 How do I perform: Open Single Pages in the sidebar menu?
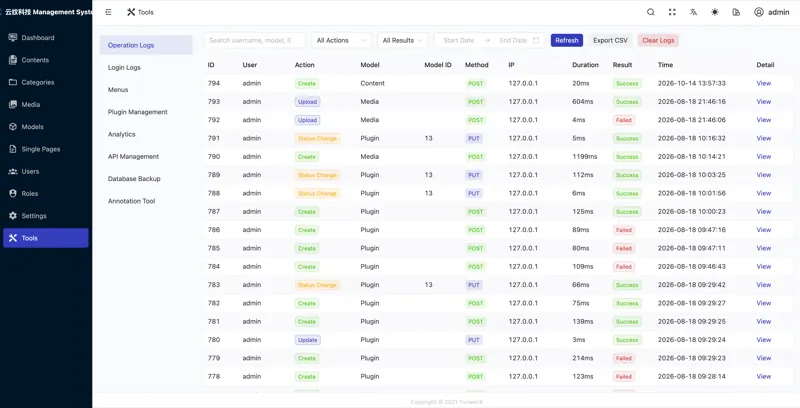[46, 149]
